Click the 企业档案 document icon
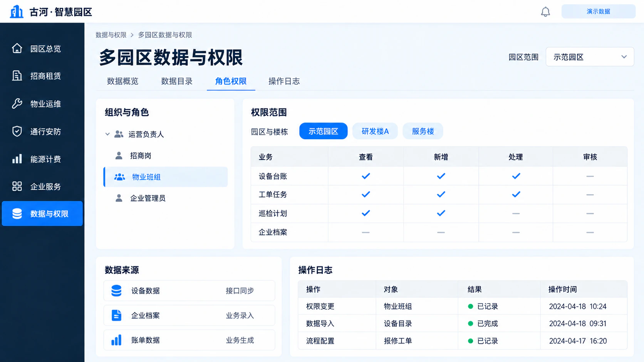The width and height of the screenshot is (644, 362). (x=116, y=315)
